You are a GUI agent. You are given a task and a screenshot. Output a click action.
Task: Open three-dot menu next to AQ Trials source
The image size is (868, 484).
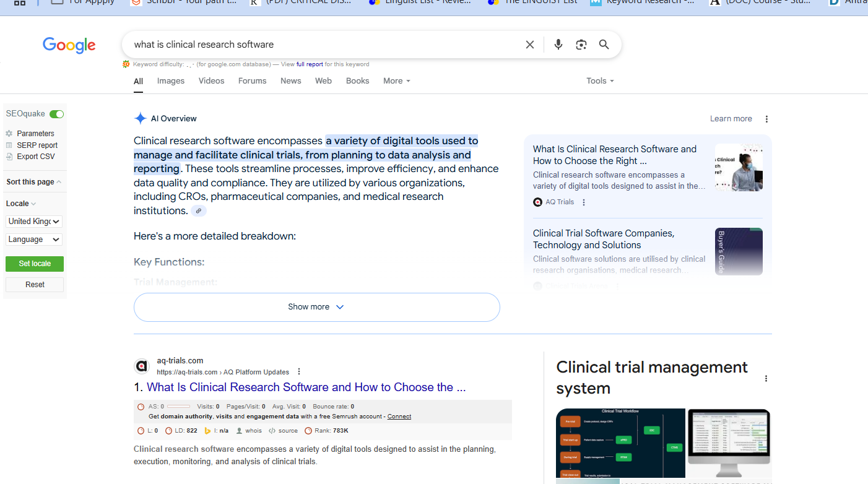584,202
